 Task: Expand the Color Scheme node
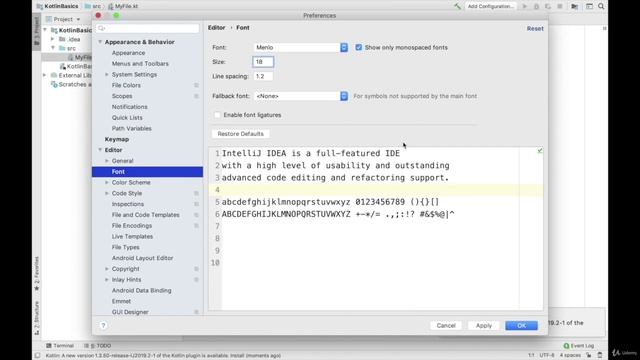(107, 182)
